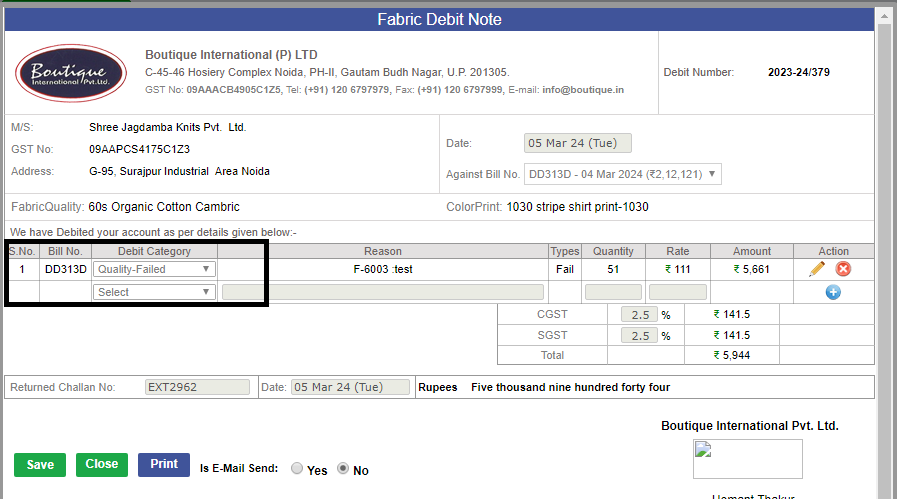Click the Returned Challan No field EXT2962
Viewport: 897px width, 499px height.
[197, 387]
